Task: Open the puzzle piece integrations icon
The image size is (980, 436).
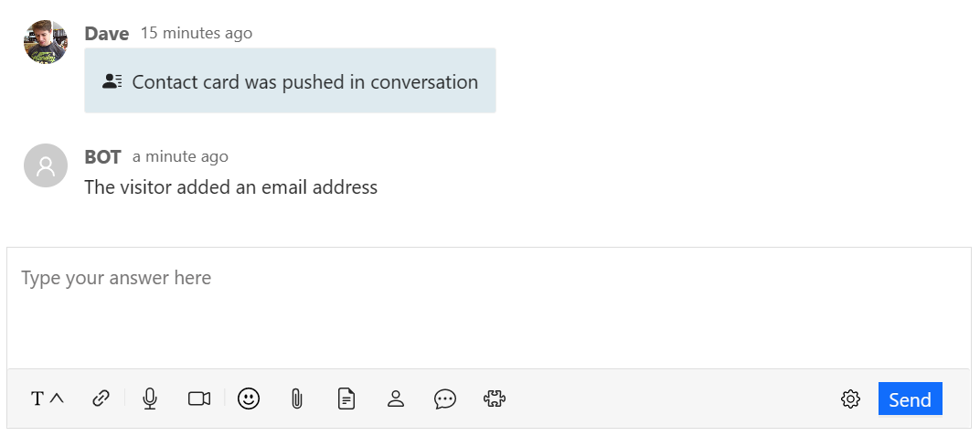Action: point(495,399)
